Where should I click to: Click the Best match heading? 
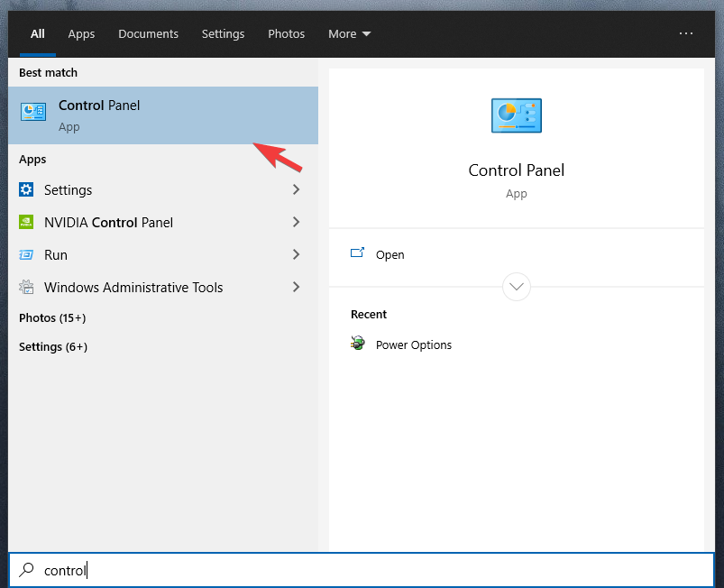tap(48, 72)
